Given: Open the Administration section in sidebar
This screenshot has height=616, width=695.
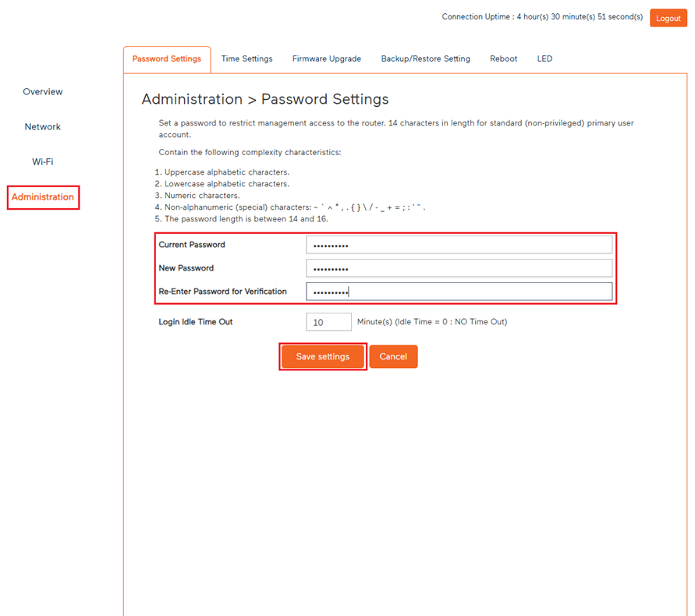Looking at the screenshot, I should point(43,196).
